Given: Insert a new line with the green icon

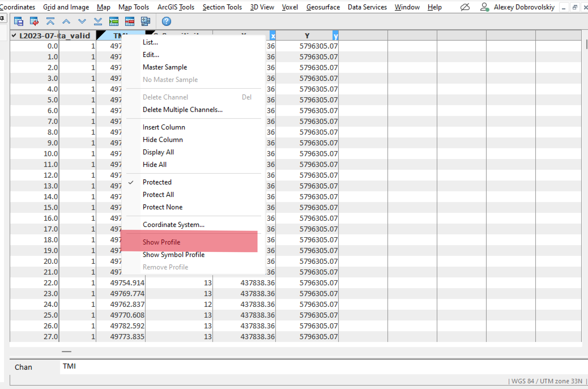Looking at the screenshot, I should [114, 21].
